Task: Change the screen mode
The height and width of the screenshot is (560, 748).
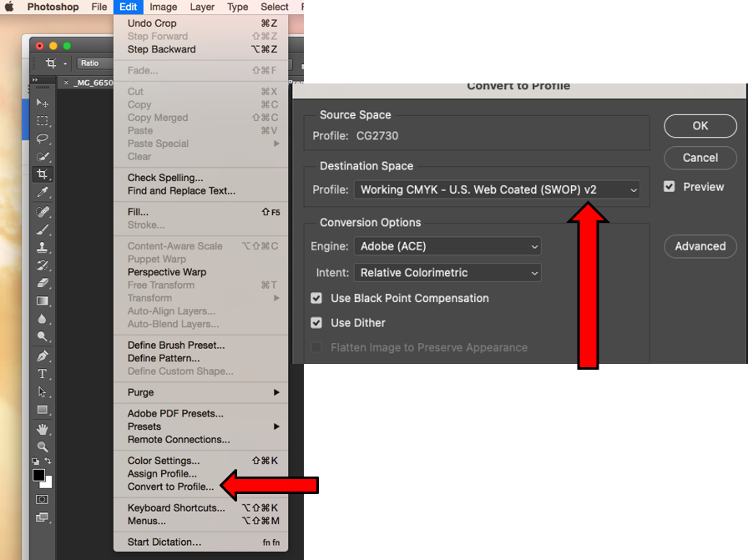Action: click(x=42, y=517)
